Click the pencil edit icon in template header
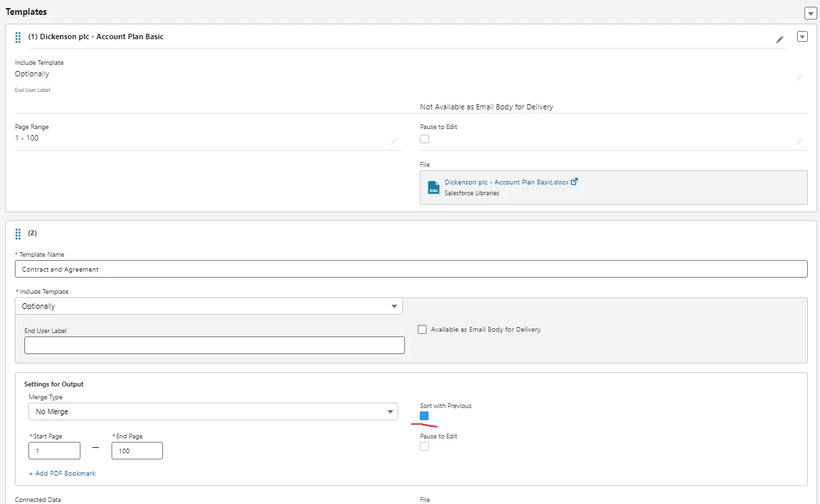This screenshot has width=820, height=504. (779, 39)
